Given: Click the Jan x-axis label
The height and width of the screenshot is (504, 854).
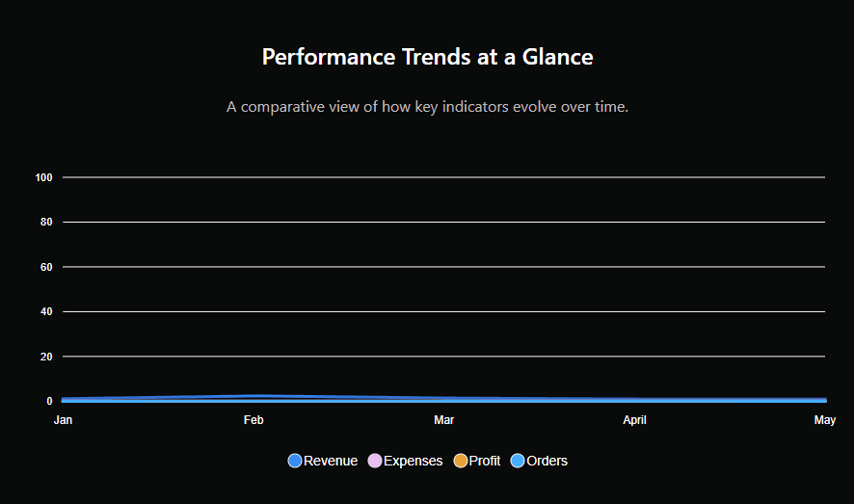Looking at the screenshot, I should 63,420.
